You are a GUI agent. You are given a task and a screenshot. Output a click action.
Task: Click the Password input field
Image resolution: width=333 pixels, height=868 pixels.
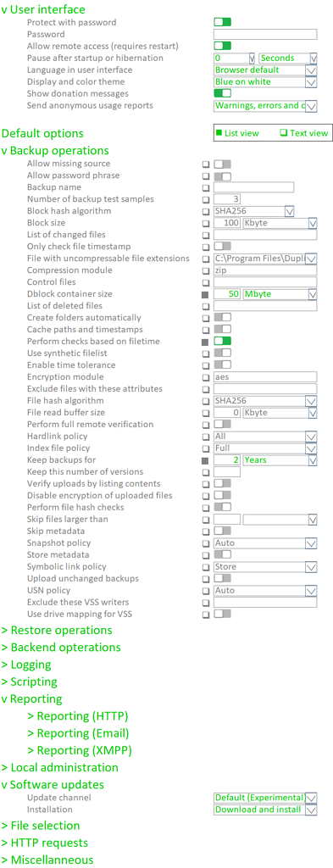point(265,34)
